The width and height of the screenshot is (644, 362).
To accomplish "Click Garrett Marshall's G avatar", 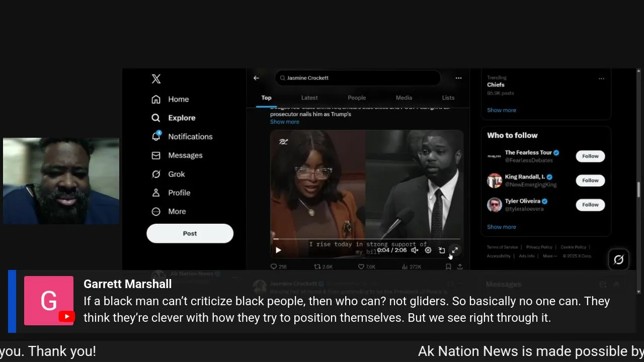I will pyautogui.click(x=49, y=301).
